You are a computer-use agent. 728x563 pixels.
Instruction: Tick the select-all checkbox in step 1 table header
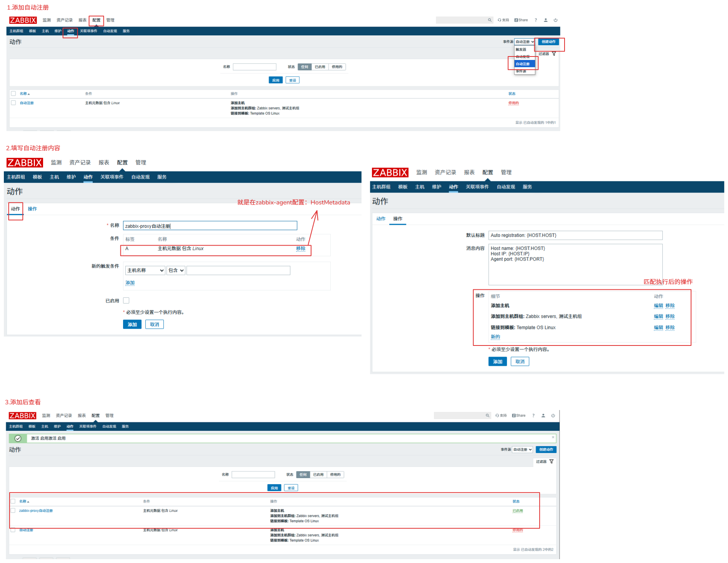tap(13, 93)
